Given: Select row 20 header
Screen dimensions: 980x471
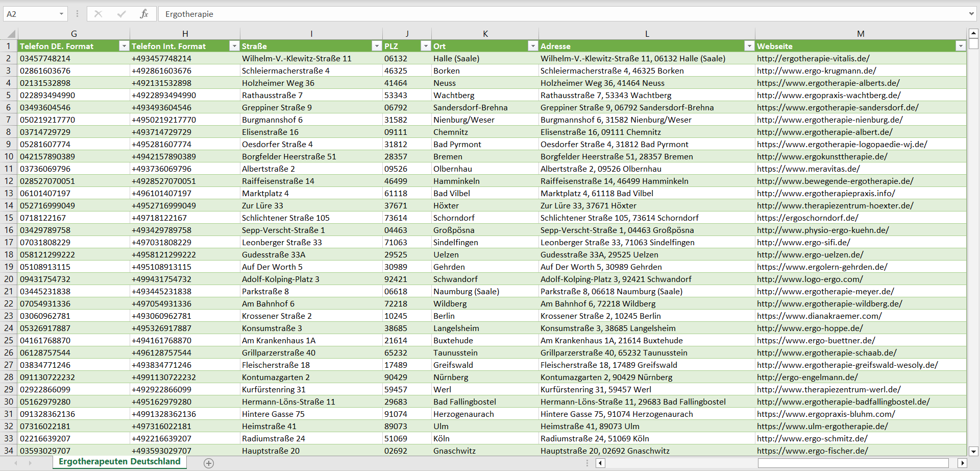Looking at the screenshot, I should 9,279.
